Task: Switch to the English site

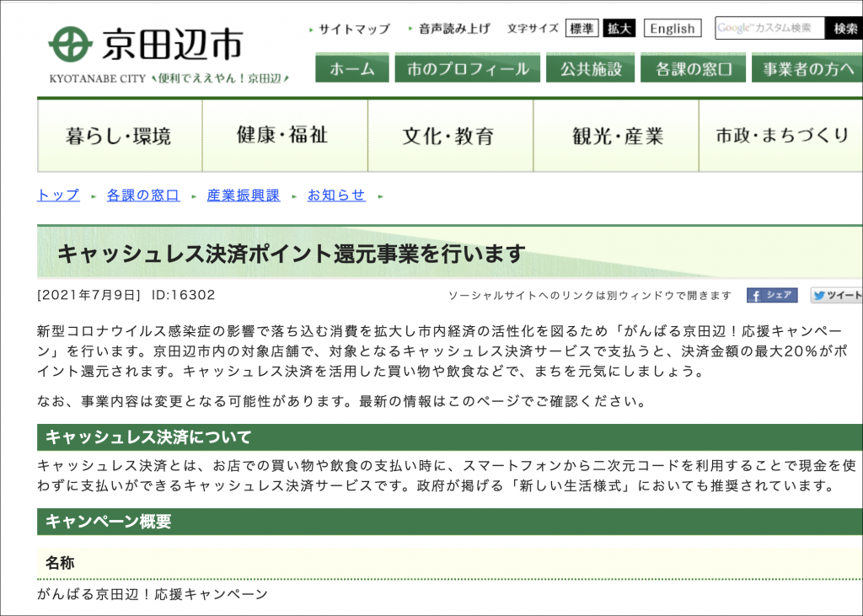Action: coord(673,29)
